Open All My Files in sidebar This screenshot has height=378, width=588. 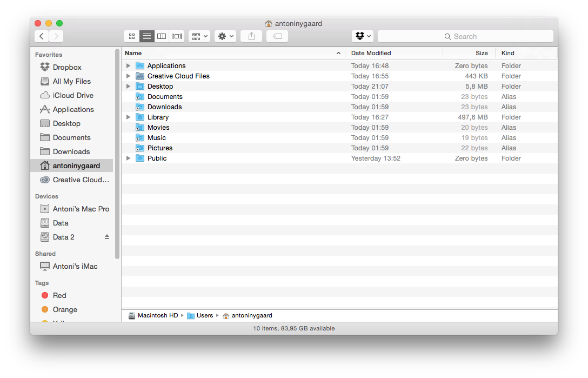[x=72, y=82]
